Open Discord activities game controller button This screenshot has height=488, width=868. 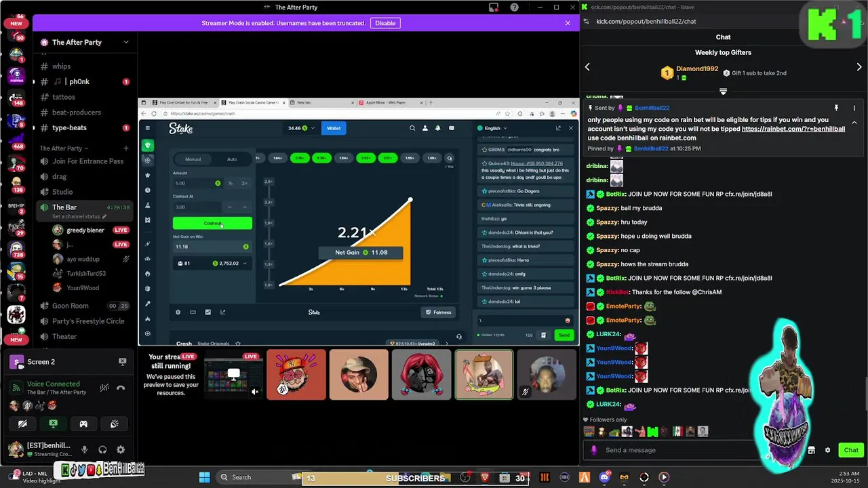tap(83, 424)
